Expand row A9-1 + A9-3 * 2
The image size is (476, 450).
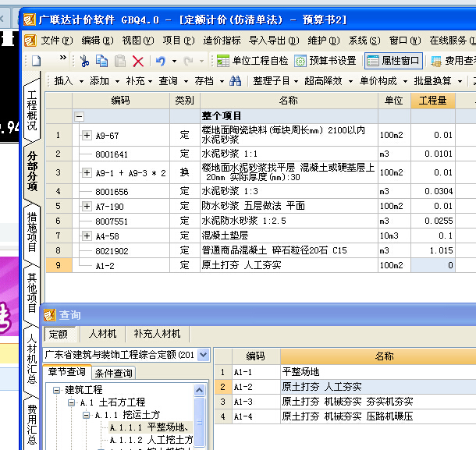tap(87, 173)
